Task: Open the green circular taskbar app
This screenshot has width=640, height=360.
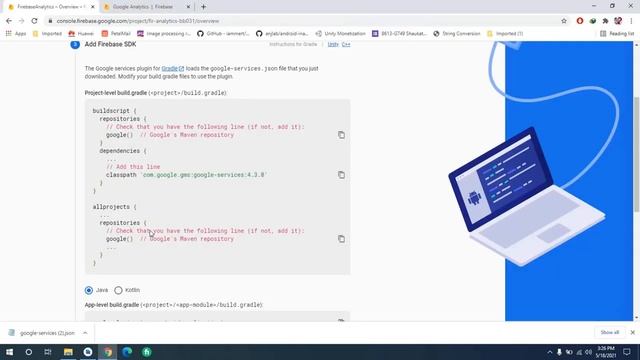Action: pos(147,352)
